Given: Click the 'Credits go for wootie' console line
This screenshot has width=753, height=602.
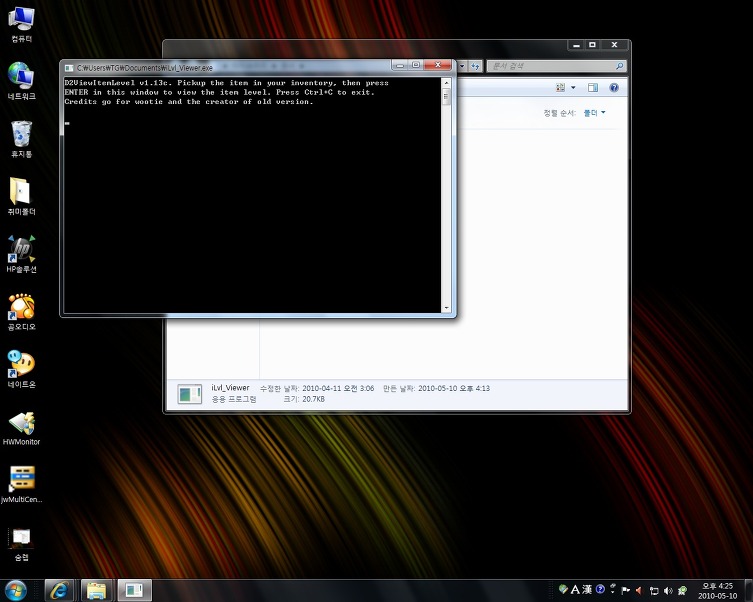Looking at the screenshot, I should click(189, 102).
